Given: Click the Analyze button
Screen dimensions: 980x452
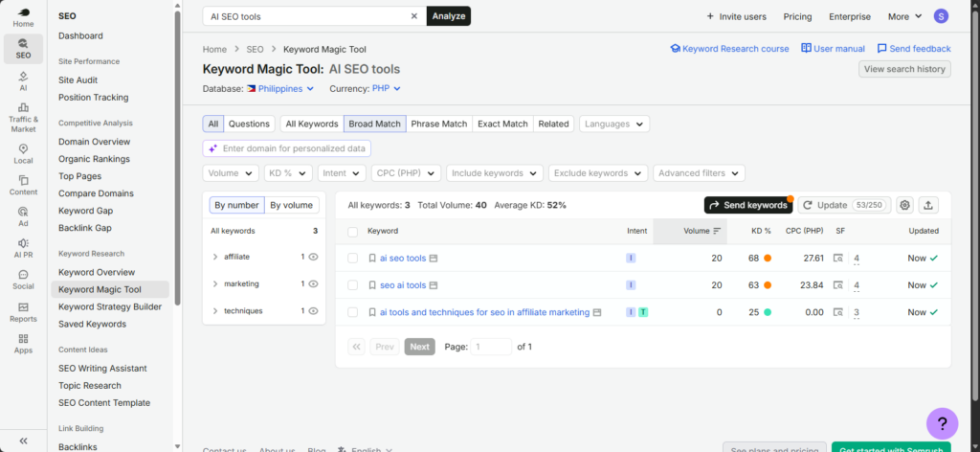Looking at the screenshot, I should click(449, 16).
